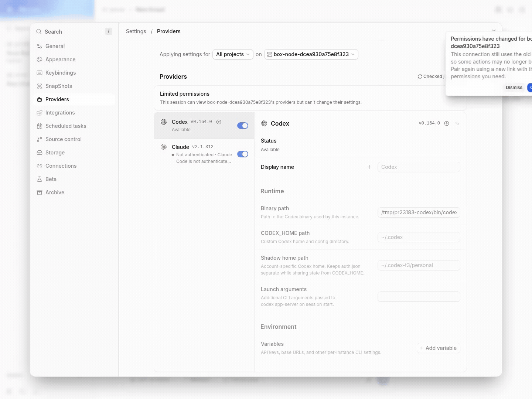532x399 pixels.
Task: Refresh provider status with the Checked icon
Action: (x=420, y=76)
